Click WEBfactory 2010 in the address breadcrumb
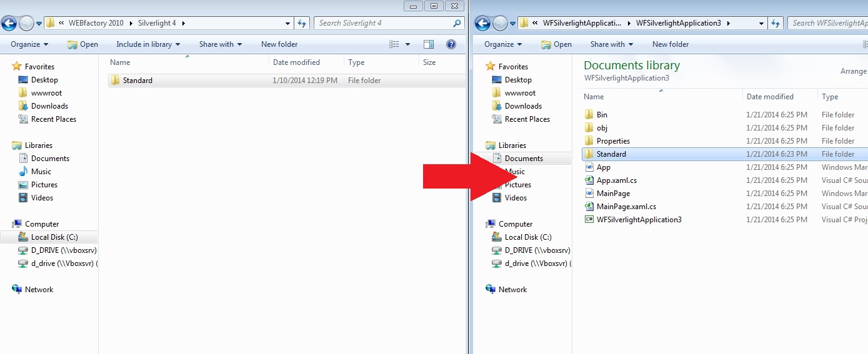 tap(98, 23)
